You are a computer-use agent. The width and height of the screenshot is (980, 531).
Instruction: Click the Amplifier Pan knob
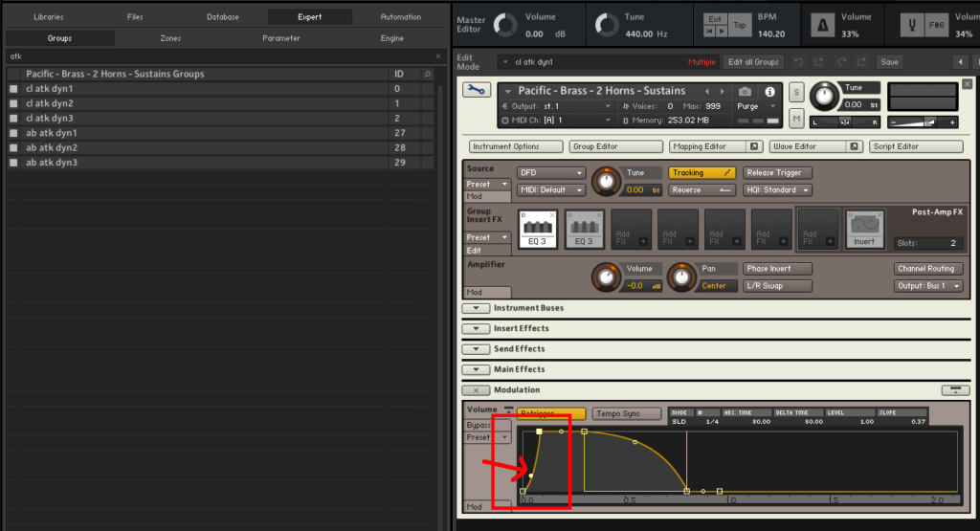click(x=681, y=277)
